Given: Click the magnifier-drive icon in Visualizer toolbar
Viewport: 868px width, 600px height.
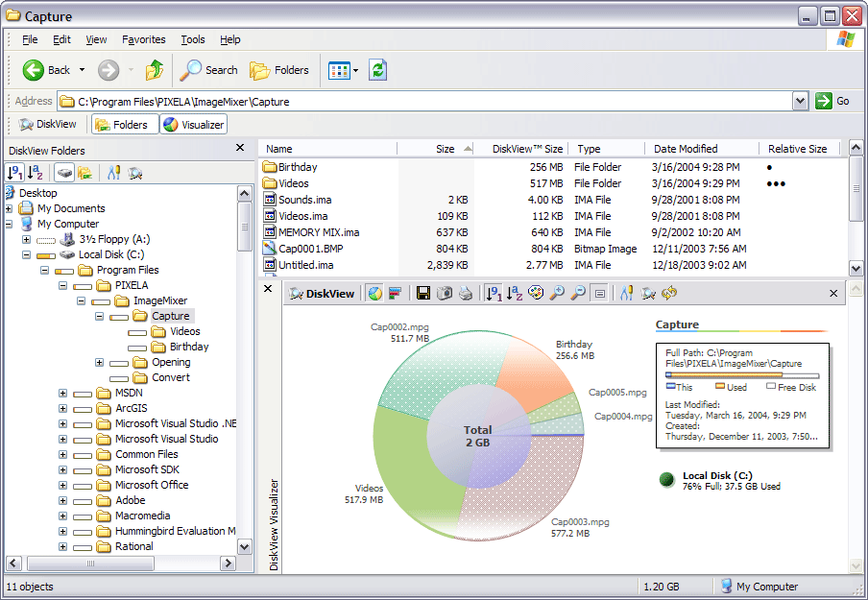Looking at the screenshot, I should point(648,294).
